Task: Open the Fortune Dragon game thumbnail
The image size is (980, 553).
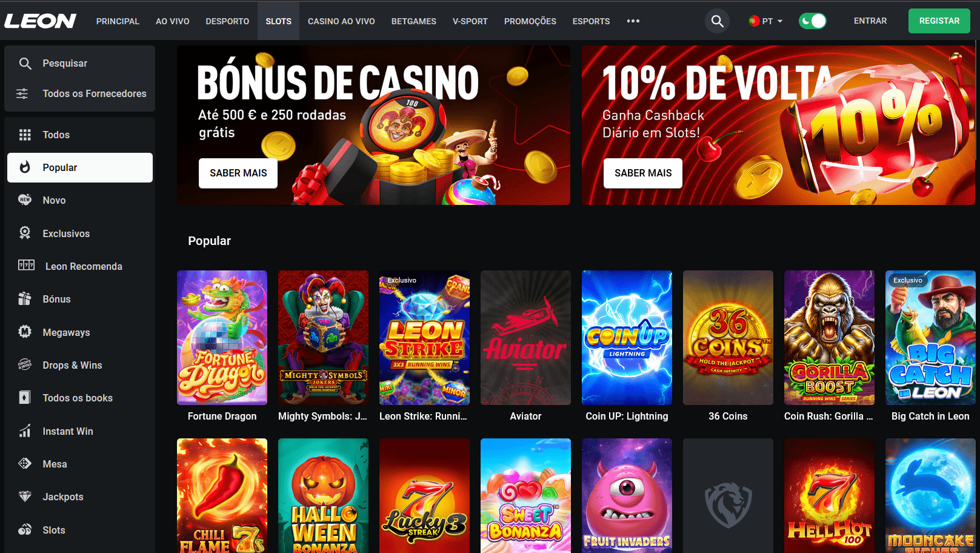Action: point(222,338)
